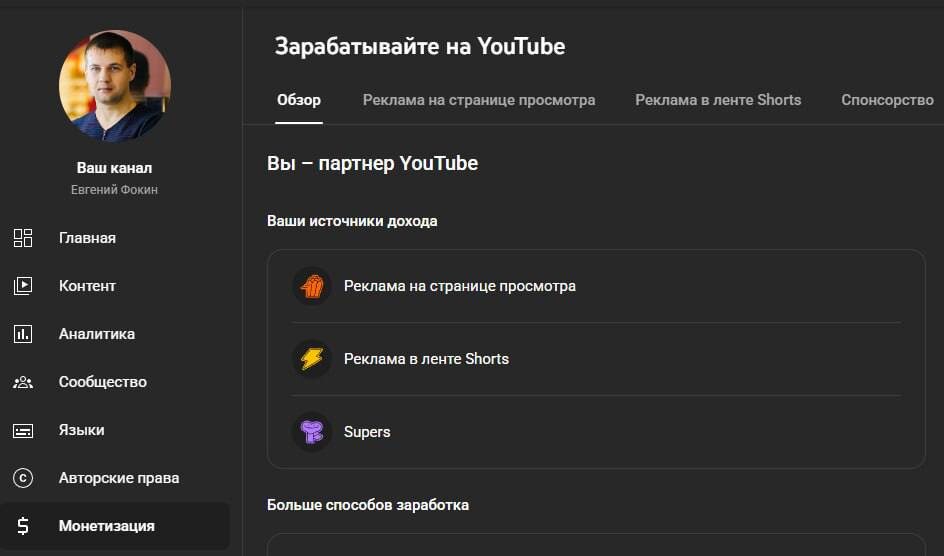Open the Реклама на странице просмотра tab
Viewport: 944px width, 556px height.
point(479,100)
